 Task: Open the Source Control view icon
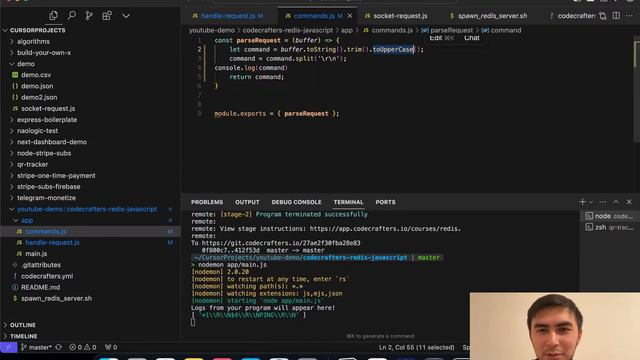tap(89, 16)
